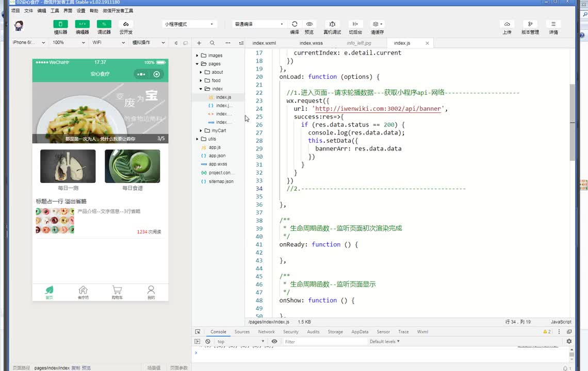Click the 清缓存 clear cache icon

(x=377, y=24)
